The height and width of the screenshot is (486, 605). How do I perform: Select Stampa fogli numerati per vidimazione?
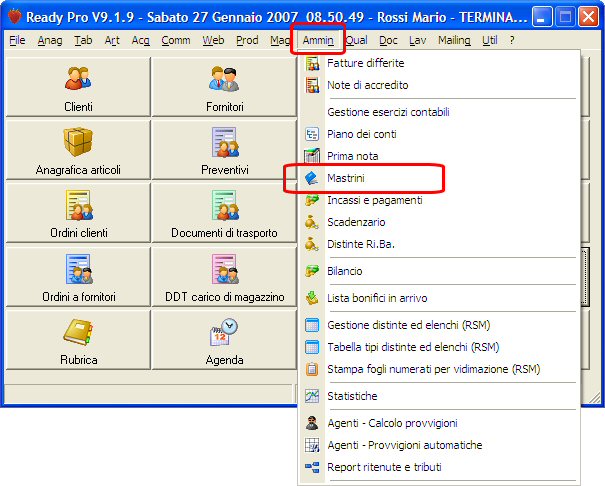pyautogui.click(x=439, y=369)
